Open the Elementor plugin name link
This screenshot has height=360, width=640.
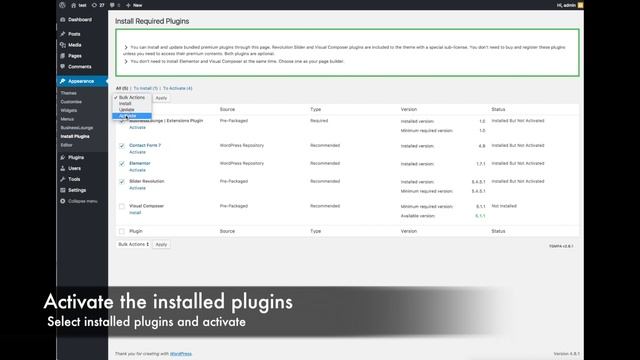pyautogui.click(x=140, y=163)
